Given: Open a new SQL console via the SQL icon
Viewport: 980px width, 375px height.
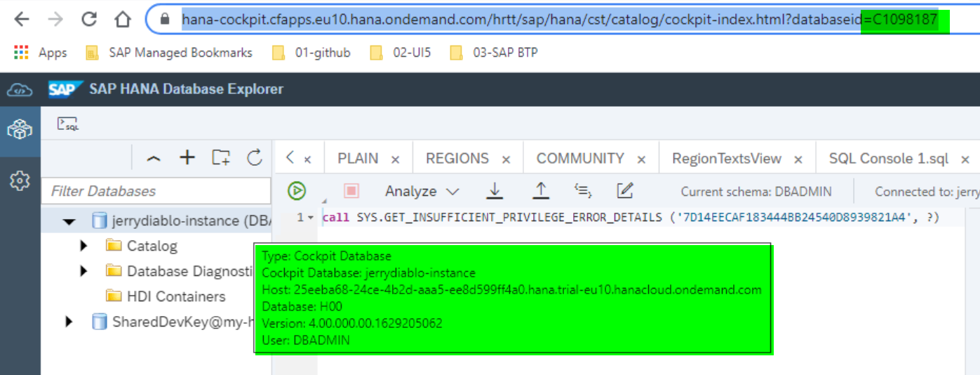Looking at the screenshot, I should 67,125.
